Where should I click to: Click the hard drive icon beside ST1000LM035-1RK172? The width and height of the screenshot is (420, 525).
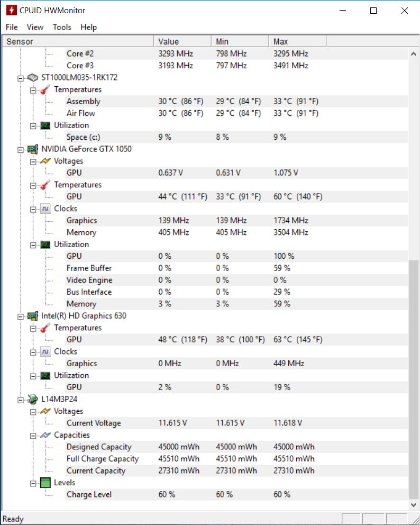tap(33, 78)
